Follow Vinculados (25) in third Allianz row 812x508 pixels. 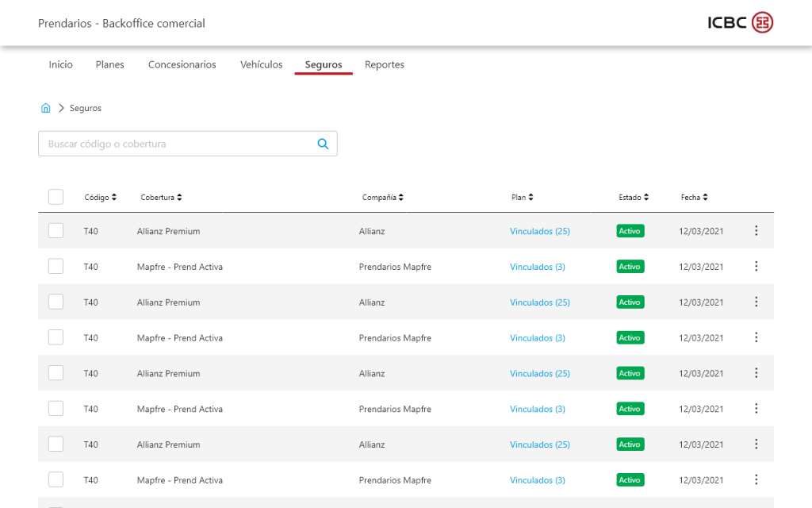[539, 373]
